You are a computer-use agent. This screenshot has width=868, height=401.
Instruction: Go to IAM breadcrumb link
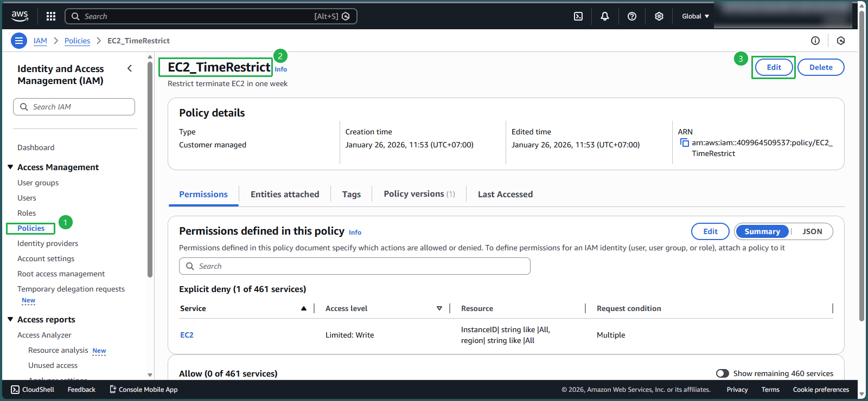40,41
